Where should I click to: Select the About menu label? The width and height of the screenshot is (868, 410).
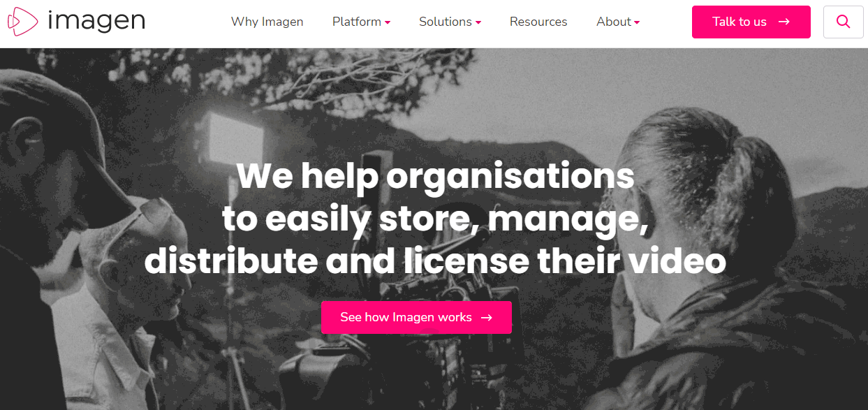614,22
